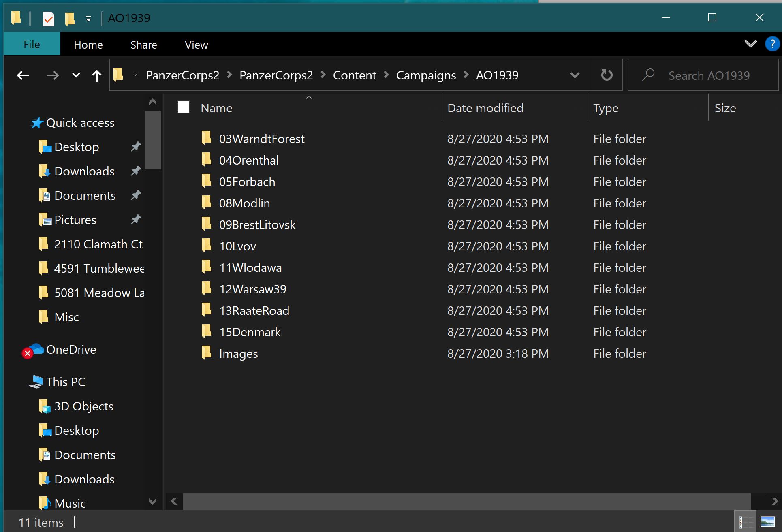The image size is (782, 532).
Task: Open the recent locations dropdown
Action: pos(76,75)
